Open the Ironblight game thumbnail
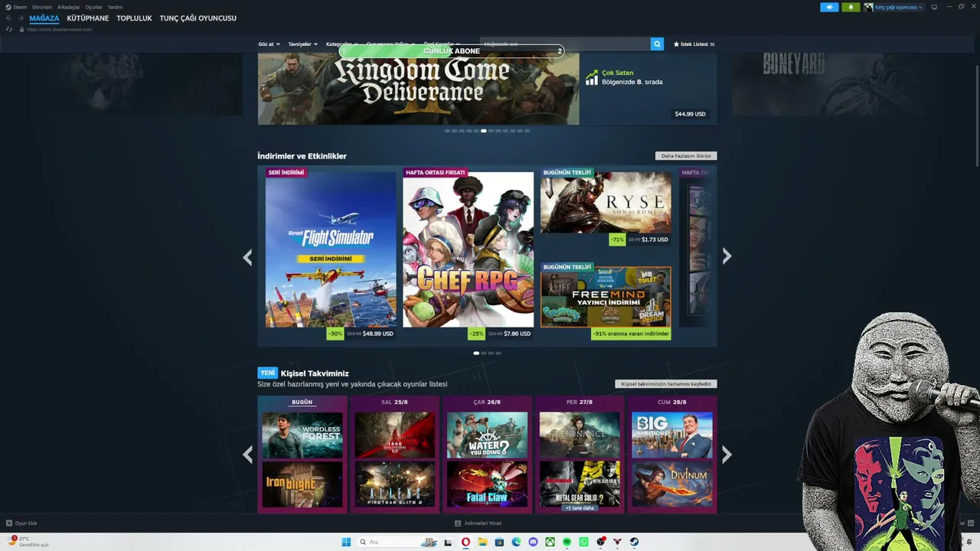The height and width of the screenshot is (551, 980). 302,484
